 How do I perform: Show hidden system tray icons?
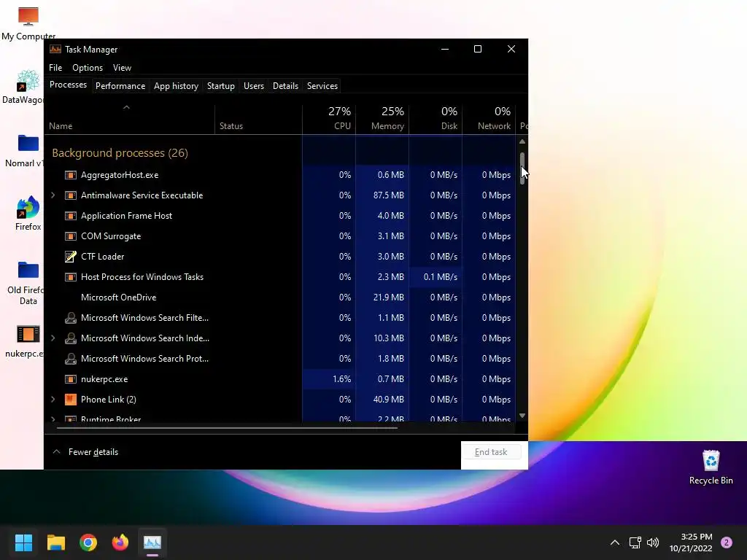point(615,542)
